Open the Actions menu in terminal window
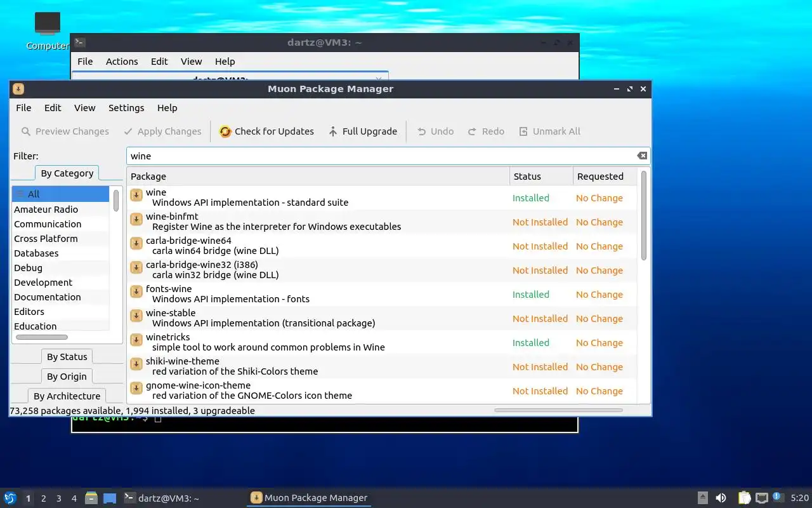812x508 pixels. click(122, 62)
